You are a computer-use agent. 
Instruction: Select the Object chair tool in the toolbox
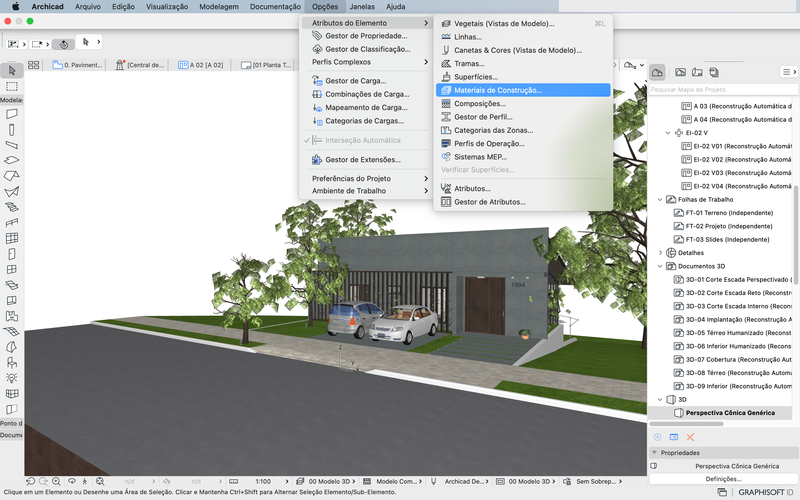pyautogui.click(x=12, y=363)
